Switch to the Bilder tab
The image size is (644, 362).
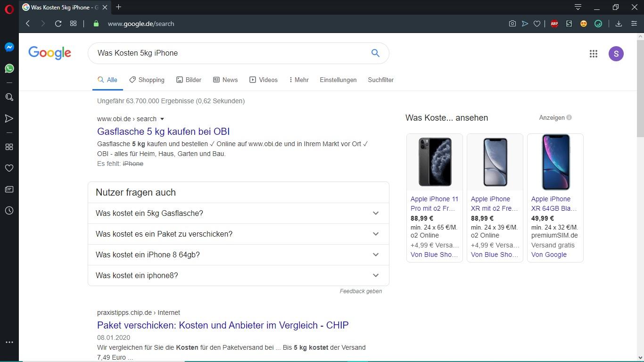(189, 80)
